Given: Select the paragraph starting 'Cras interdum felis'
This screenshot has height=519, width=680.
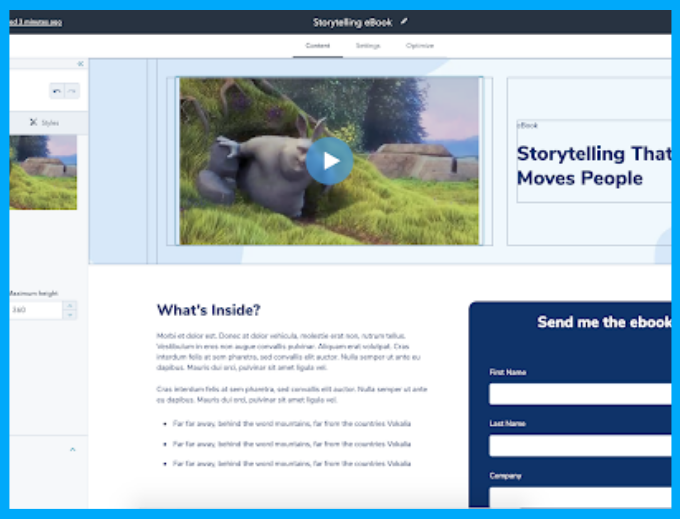Looking at the screenshot, I should pyautogui.click(x=292, y=395).
